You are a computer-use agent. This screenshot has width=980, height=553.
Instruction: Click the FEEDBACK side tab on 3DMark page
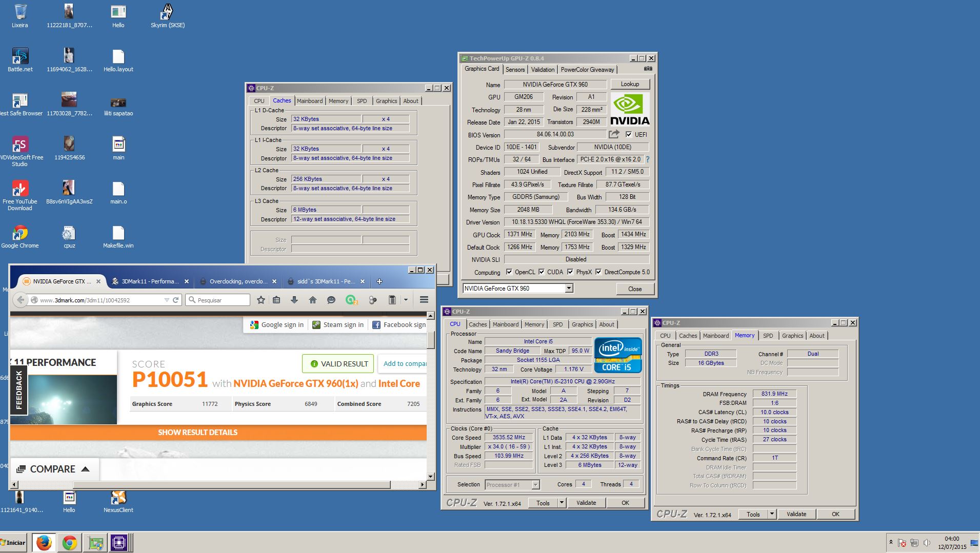[x=19, y=390]
